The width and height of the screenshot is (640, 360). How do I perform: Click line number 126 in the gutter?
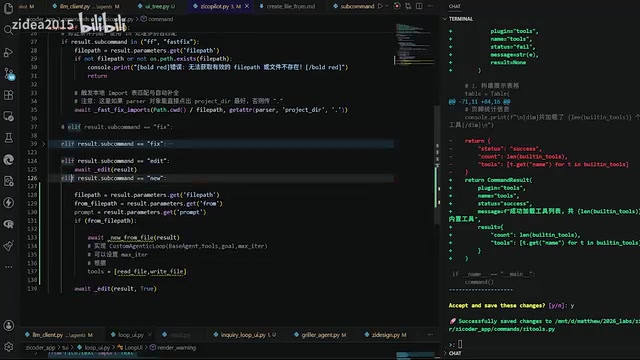[33, 178]
